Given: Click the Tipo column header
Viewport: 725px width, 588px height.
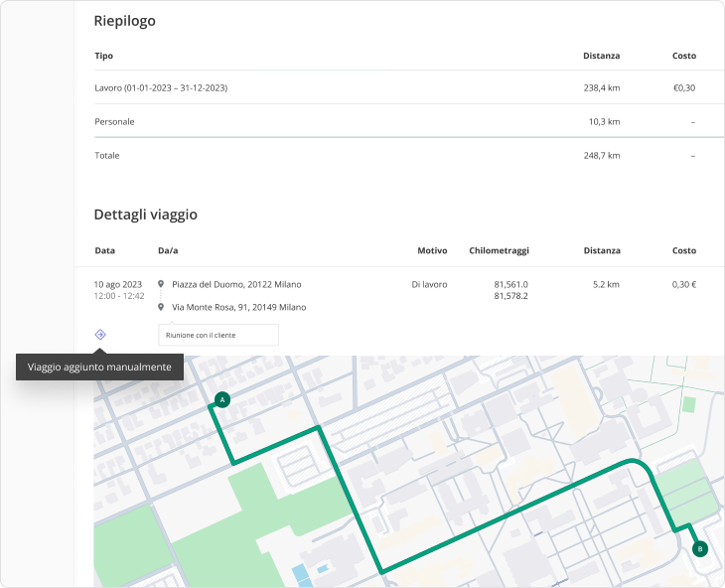Looking at the screenshot, I should (103, 56).
